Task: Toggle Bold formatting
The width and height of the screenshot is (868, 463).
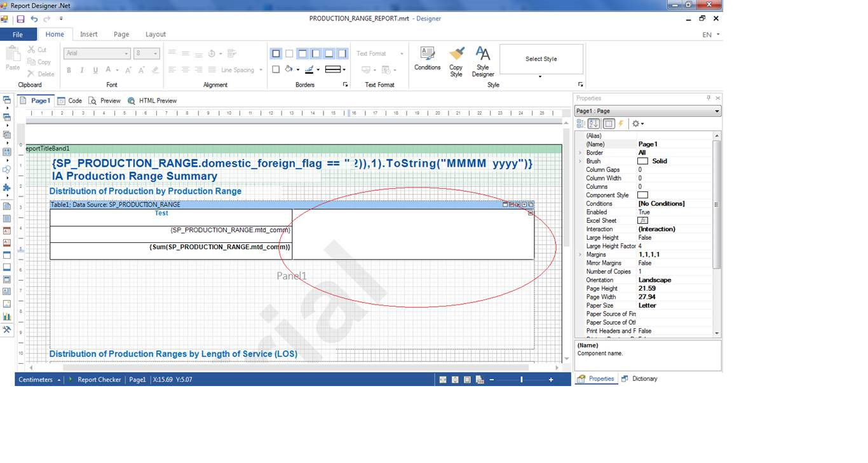Action: (69, 70)
